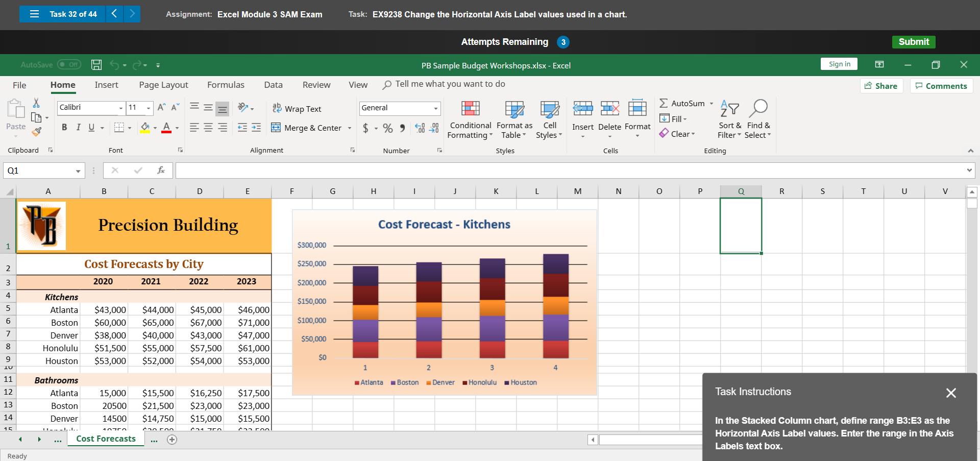Click the Format Painter brush icon
Screen dimensions: 980x461
36,132
